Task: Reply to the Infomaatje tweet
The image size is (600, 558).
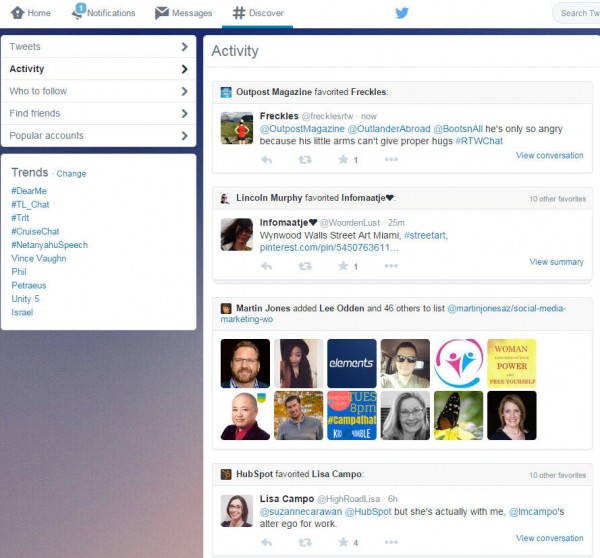Action: [x=266, y=266]
